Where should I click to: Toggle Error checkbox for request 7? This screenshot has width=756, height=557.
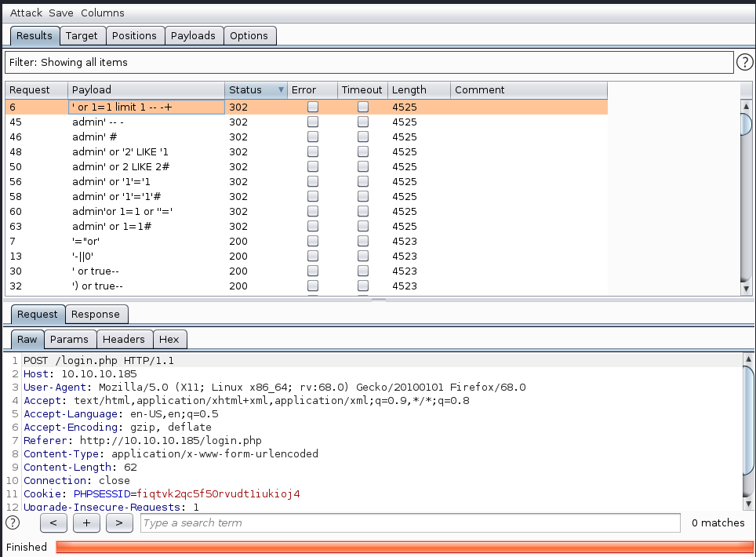tap(313, 241)
